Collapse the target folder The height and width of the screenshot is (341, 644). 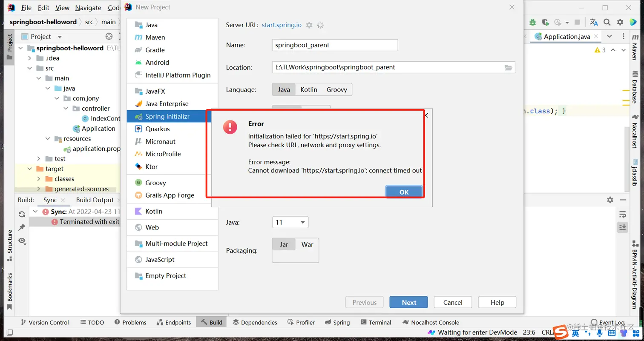30,169
